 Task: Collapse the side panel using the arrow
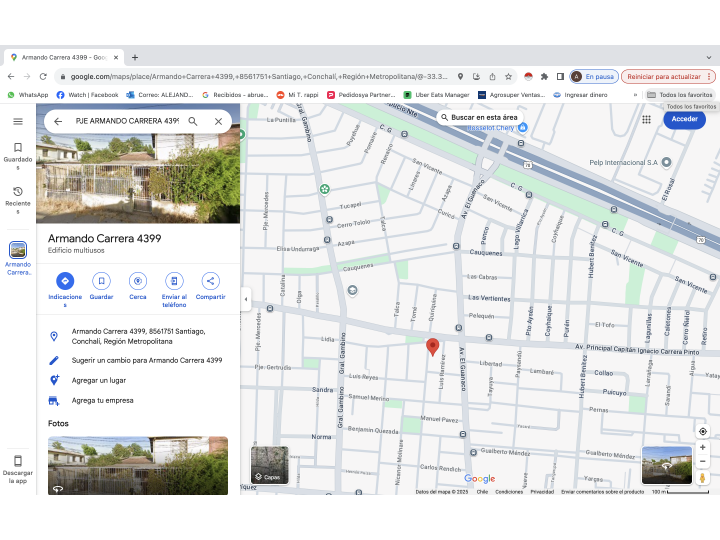click(x=245, y=300)
